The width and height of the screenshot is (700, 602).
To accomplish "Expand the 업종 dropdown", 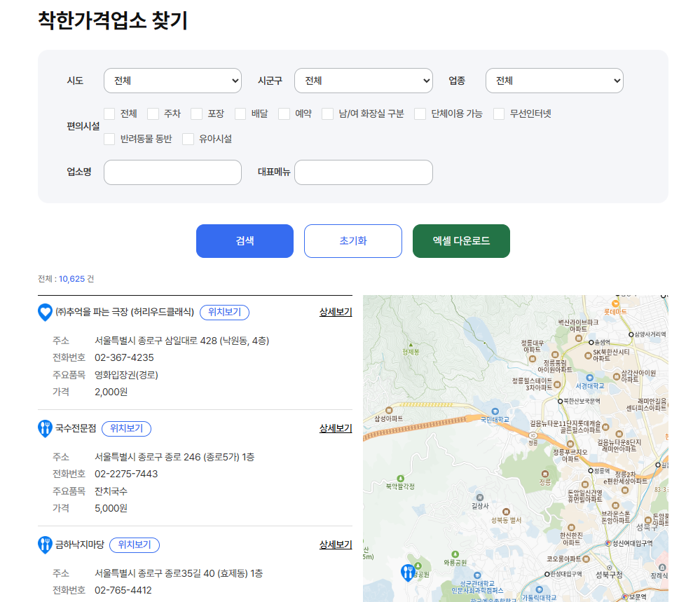I will 554,81.
